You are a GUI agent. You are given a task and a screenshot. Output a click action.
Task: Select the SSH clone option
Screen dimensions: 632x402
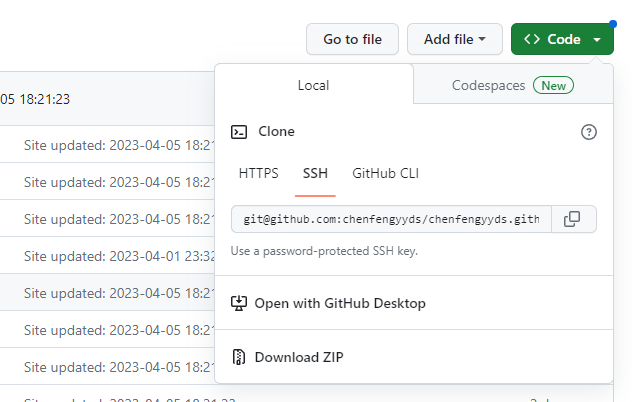(315, 173)
